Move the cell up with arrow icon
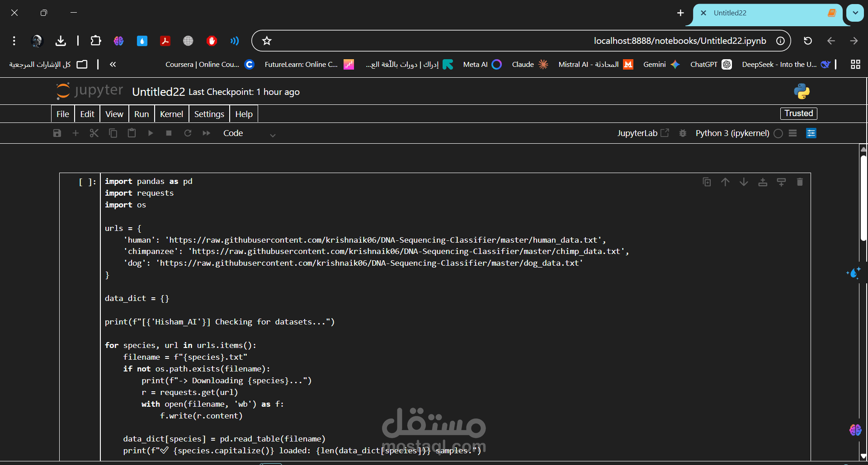 (x=725, y=182)
